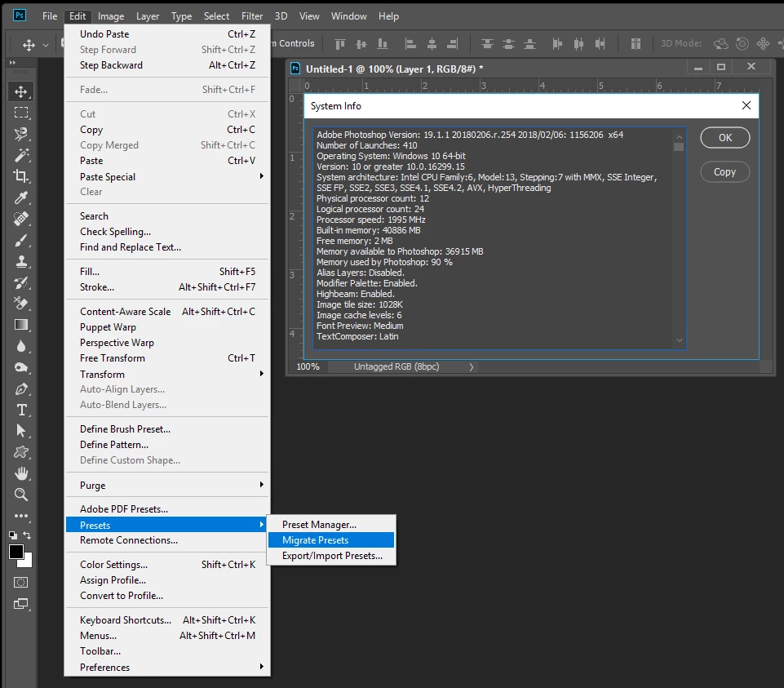
Task: Open the Filter menu
Action: point(252,16)
